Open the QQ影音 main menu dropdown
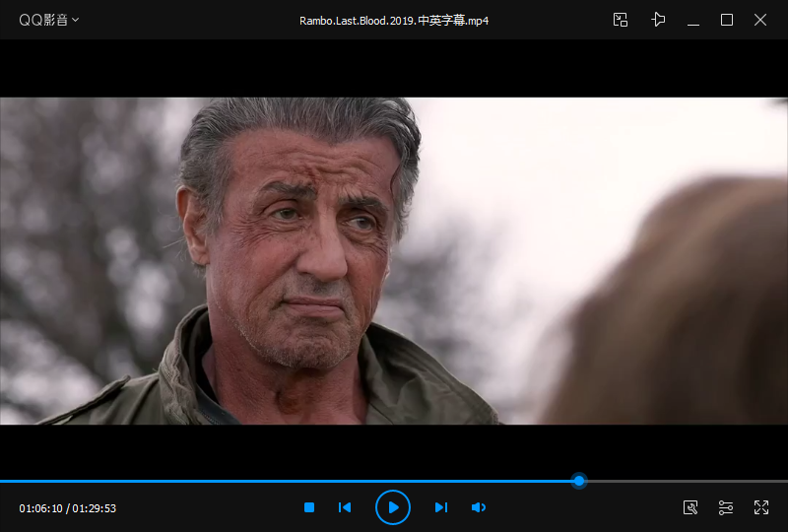Image resolution: width=788 pixels, height=532 pixels. (x=49, y=20)
